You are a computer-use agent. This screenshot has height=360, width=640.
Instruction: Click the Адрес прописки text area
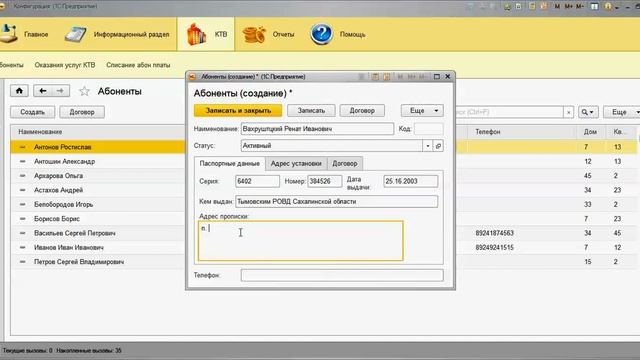coord(300,241)
